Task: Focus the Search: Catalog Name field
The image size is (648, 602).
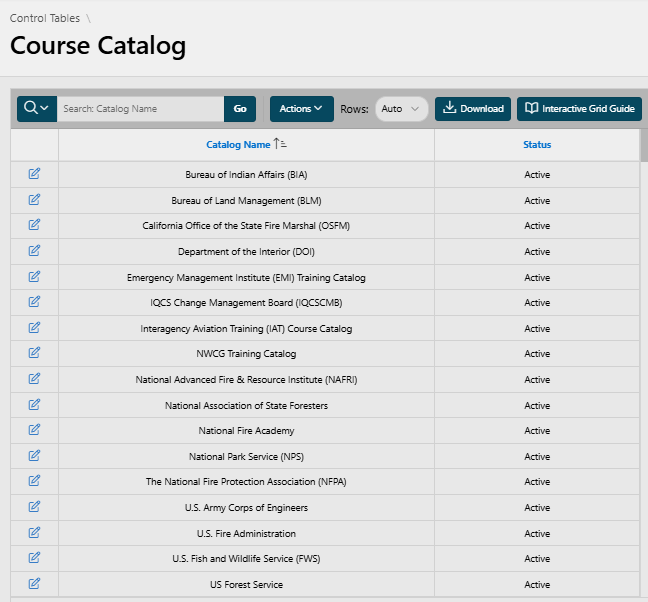Action: (141, 109)
